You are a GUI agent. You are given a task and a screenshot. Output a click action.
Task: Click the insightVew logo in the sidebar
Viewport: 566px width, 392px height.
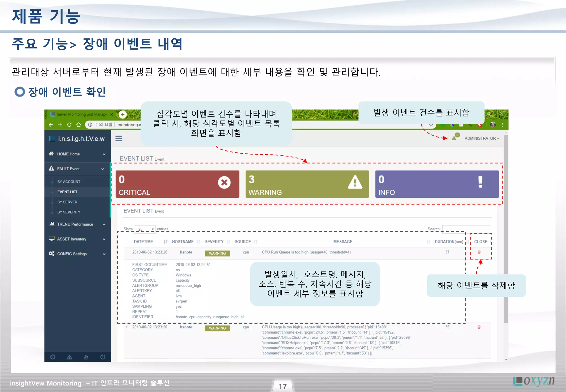tap(77, 139)
